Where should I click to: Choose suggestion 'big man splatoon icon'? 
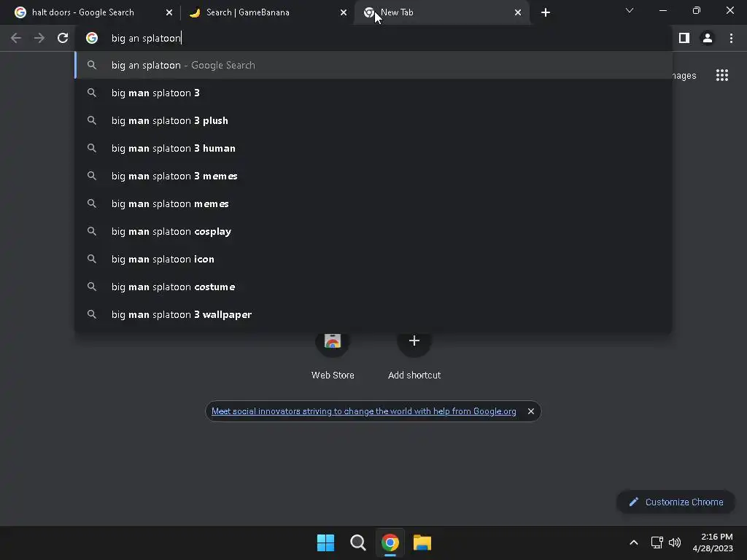[373, 259]
